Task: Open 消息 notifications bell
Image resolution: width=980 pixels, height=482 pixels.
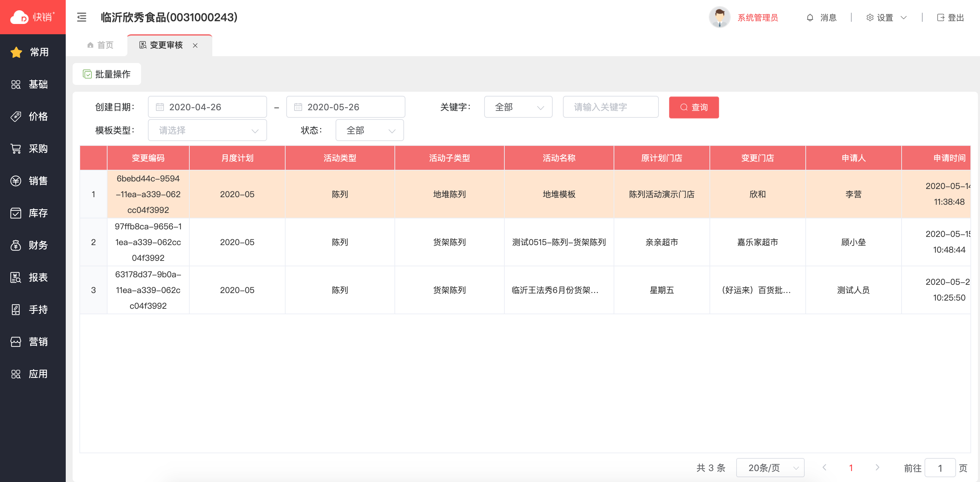Action: tap(821, 17)
